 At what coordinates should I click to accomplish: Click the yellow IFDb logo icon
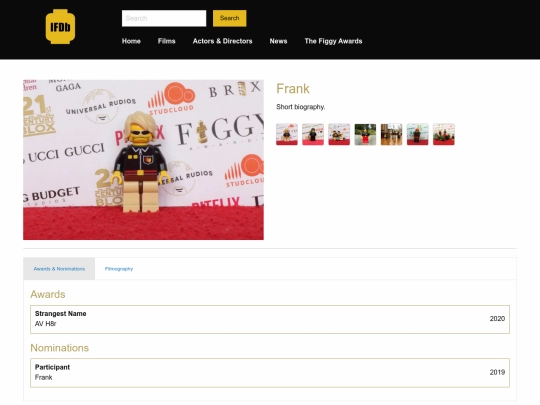click(x=60, y=27)
